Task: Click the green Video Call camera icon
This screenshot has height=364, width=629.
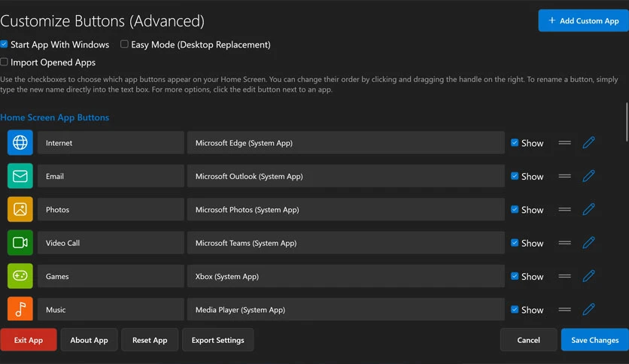Action: [20, 242]
